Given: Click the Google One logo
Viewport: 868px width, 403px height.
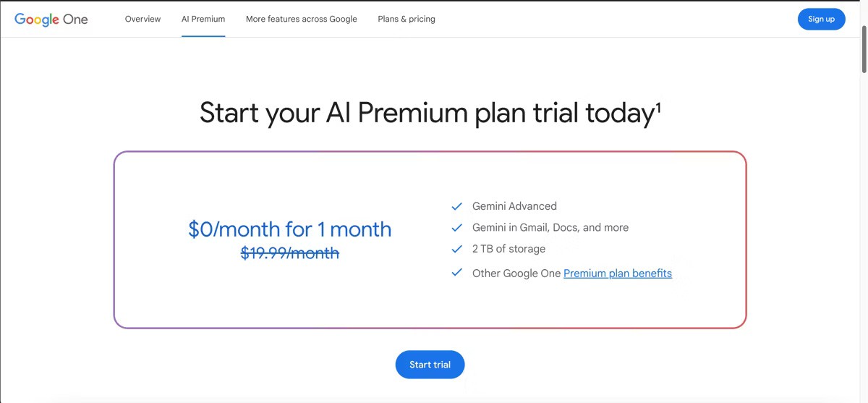Looking at the screenshot, I should [x=51, y=20].
